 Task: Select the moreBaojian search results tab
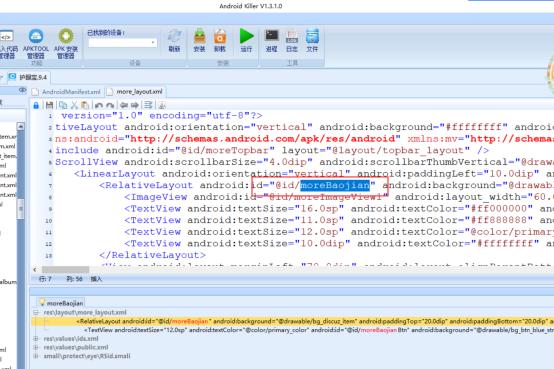pos(61,303)
